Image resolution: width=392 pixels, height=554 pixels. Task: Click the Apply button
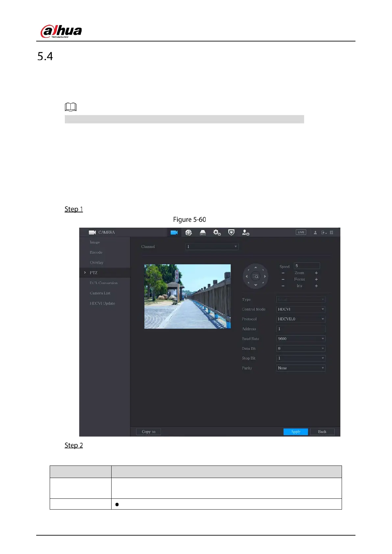click(x=296, y=432)
